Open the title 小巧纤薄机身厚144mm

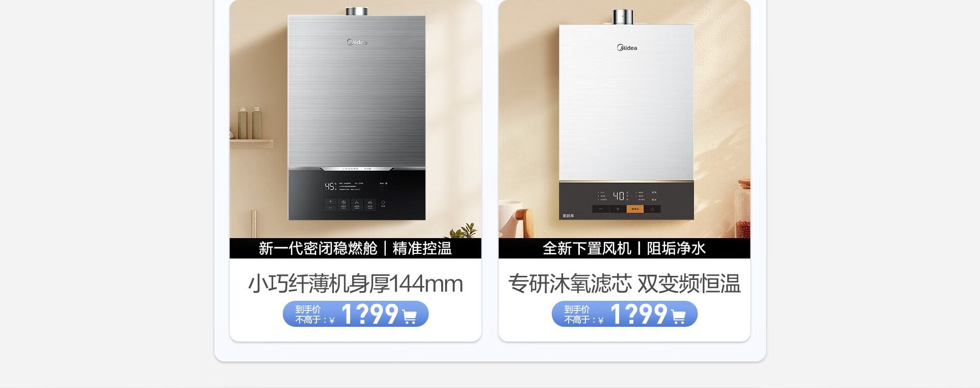point(355,284)
